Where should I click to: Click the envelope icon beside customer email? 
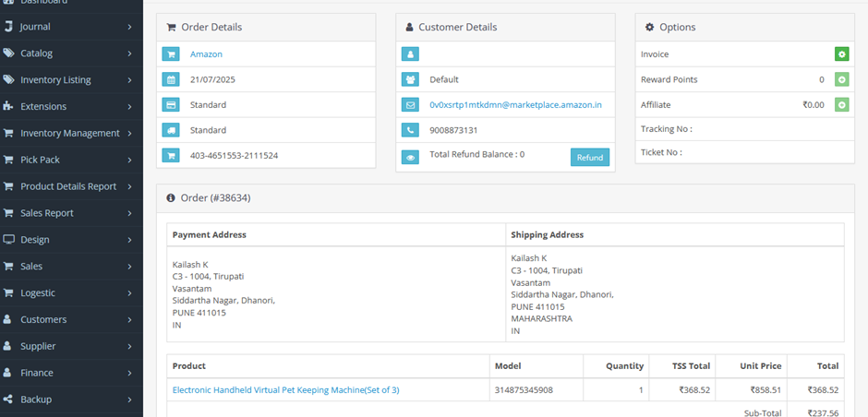(410, 105)
